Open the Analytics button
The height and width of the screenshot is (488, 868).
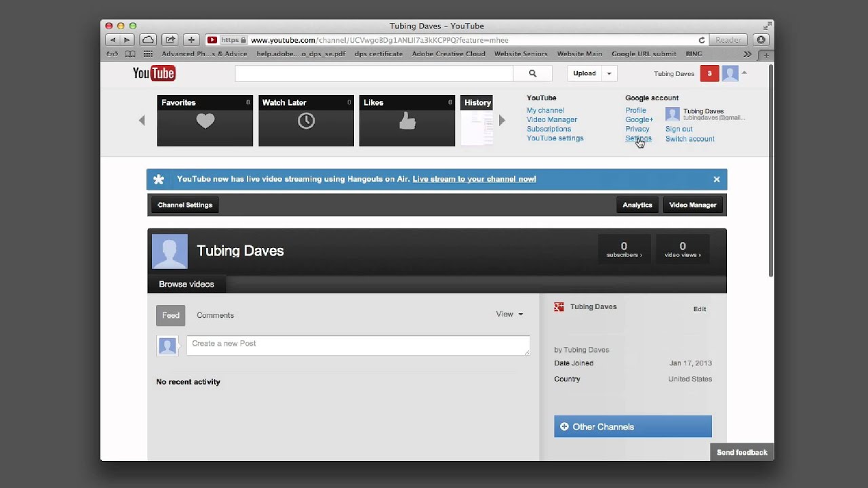(x=637, y=205)
